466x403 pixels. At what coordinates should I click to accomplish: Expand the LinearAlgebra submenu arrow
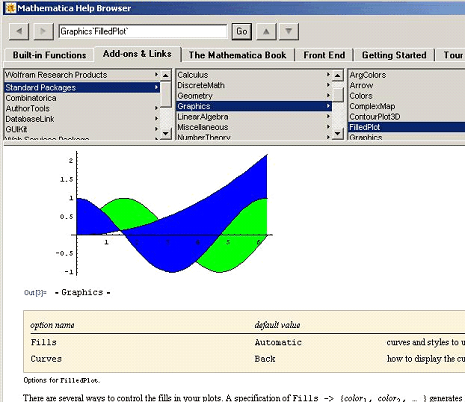coord(328,117)
